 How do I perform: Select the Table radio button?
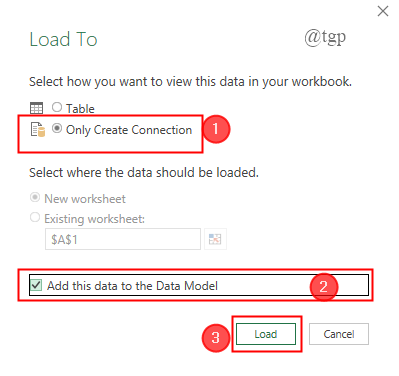point(57,107)
